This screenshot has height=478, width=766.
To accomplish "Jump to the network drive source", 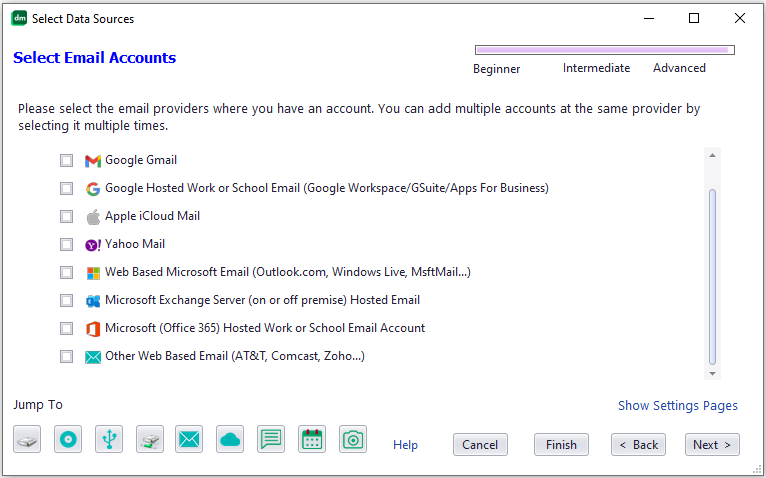I will tap(150, 439).
